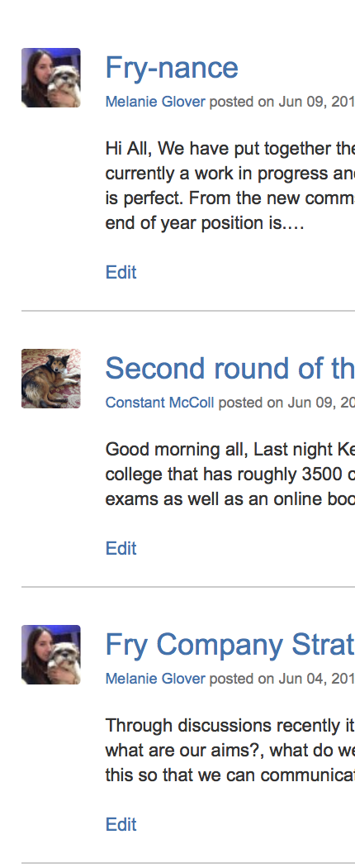View Melanie Glover's profile from Fry-nance post
Viewport: 355px width, 868px height.
155,102
